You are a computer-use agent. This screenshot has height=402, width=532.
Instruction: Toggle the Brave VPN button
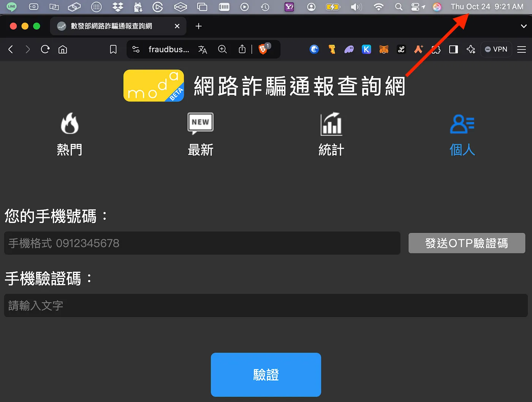click(496, 49)
